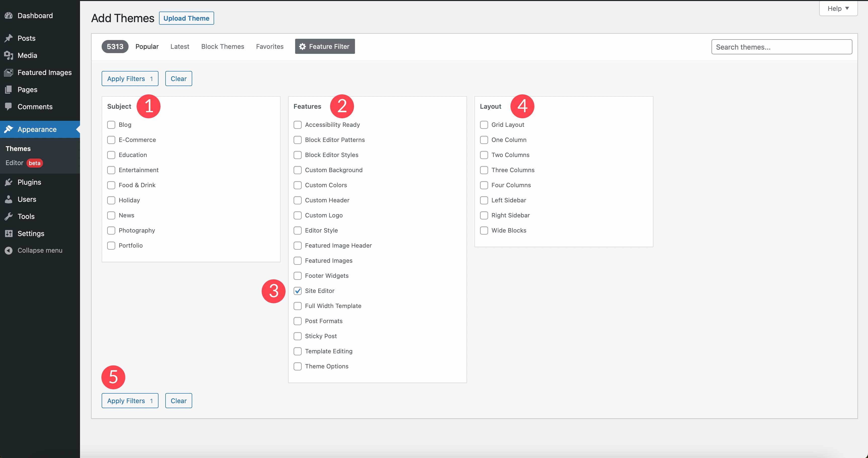Enable the Featured Images checkbox
The width and height of the screenshot is (868, 458).
click(x=297, y=260)
